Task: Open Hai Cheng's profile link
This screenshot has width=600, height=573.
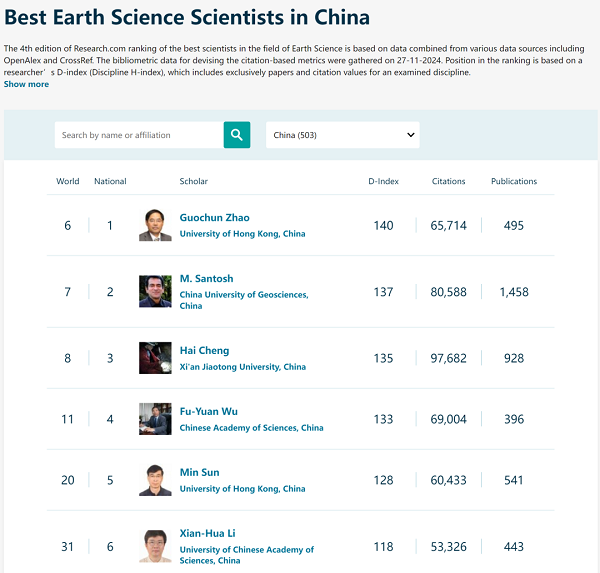Action: (204, 350)
